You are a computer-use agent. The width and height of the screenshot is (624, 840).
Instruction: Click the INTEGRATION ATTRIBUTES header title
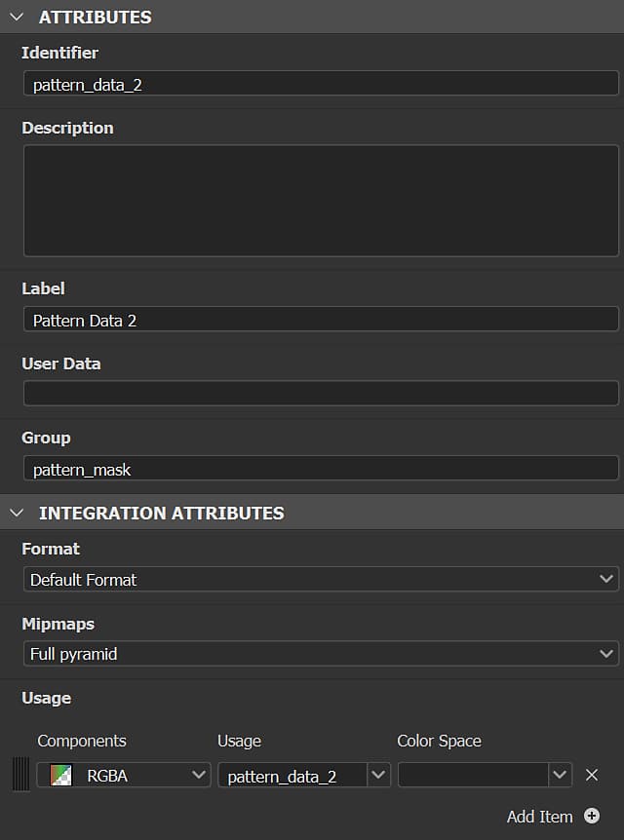point(161,513)
